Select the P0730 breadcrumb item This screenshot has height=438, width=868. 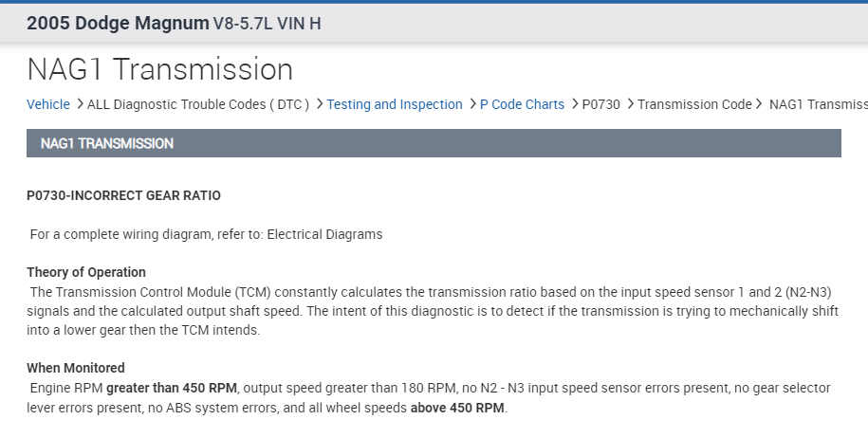pyautogui.click(x=601, y=104)
